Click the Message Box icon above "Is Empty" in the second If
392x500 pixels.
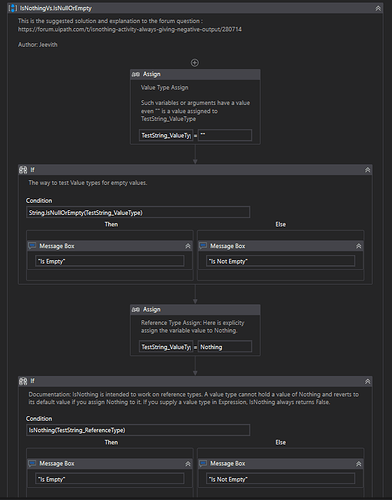tap(32, 463)
